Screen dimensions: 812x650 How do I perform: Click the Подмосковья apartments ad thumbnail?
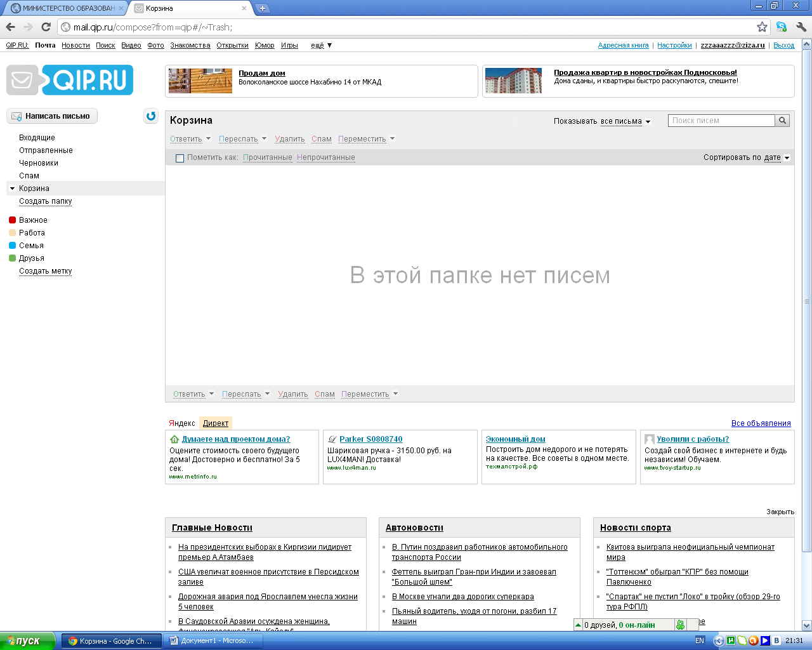pos(514,81)
